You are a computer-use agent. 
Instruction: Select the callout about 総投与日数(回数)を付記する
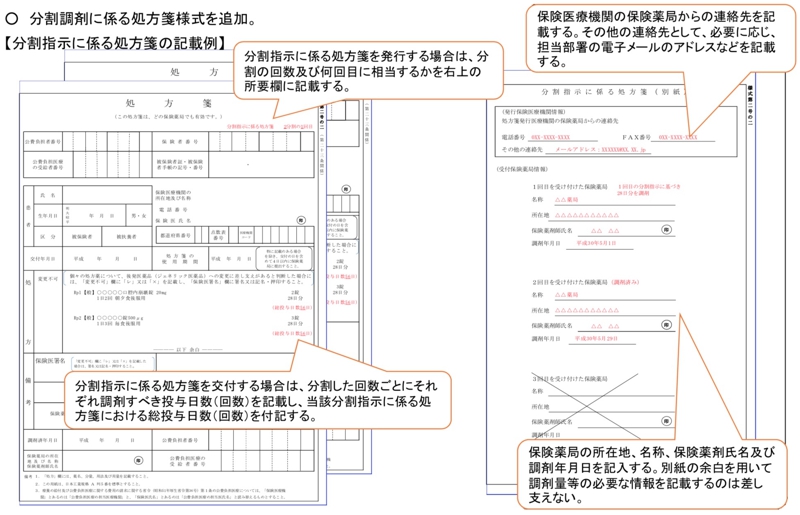coord(258,400)
